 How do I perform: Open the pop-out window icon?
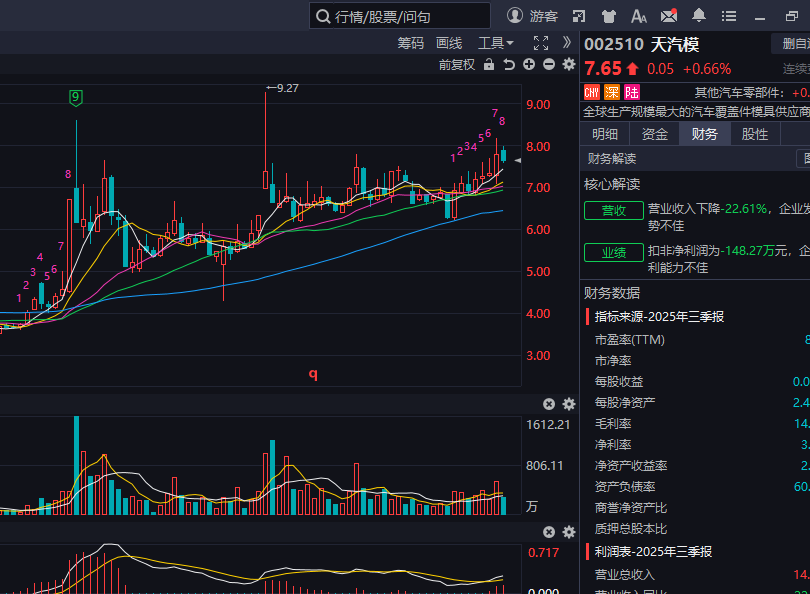[x=579, y=17]
